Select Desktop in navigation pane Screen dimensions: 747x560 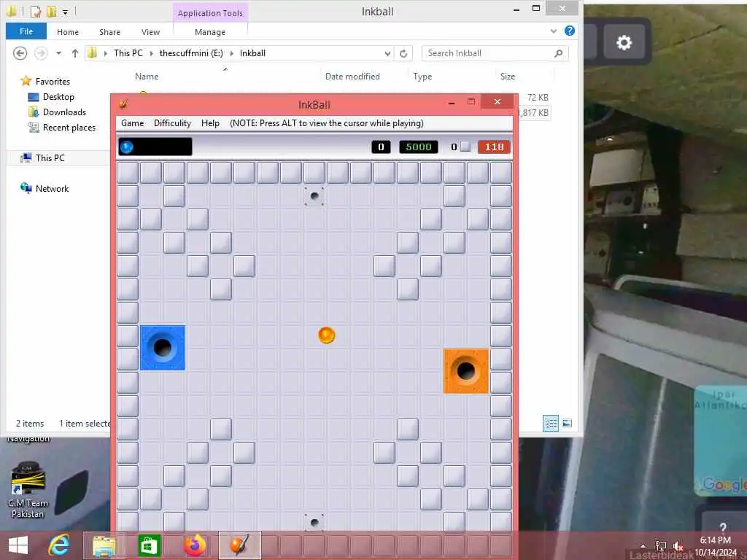point(58,97)
